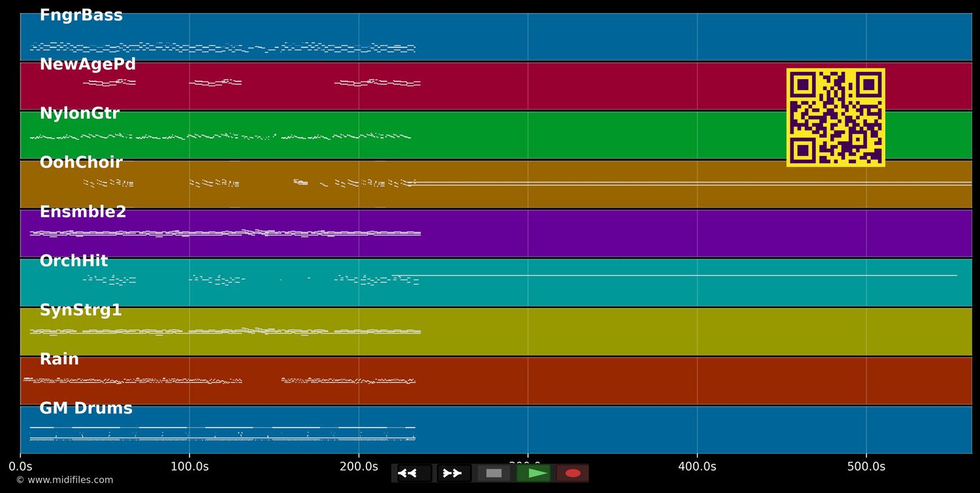Start playback with the green play button

click(x=534, y=473)
